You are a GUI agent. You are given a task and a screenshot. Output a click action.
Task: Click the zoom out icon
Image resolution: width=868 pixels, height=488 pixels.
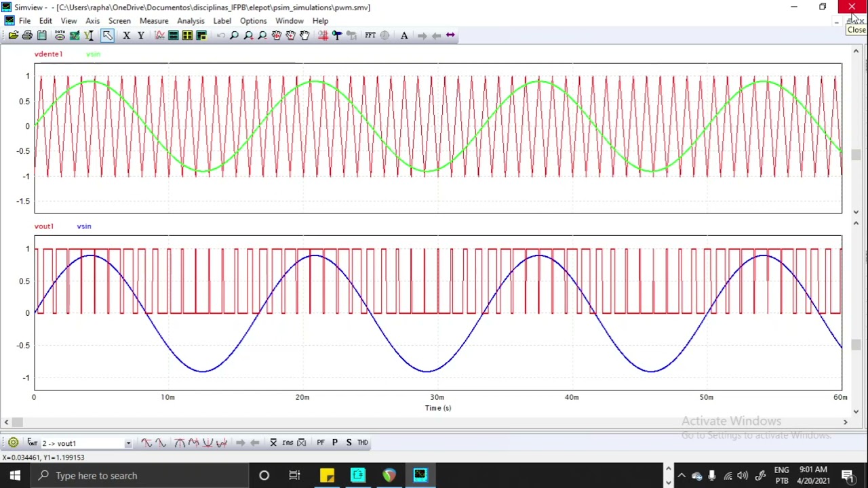(x=262, y=35)
